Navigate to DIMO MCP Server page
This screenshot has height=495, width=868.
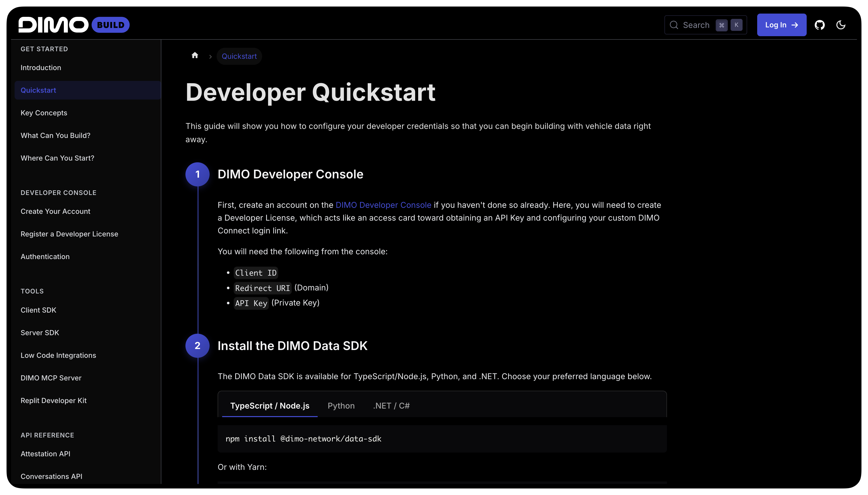click(x=51, y=378)
